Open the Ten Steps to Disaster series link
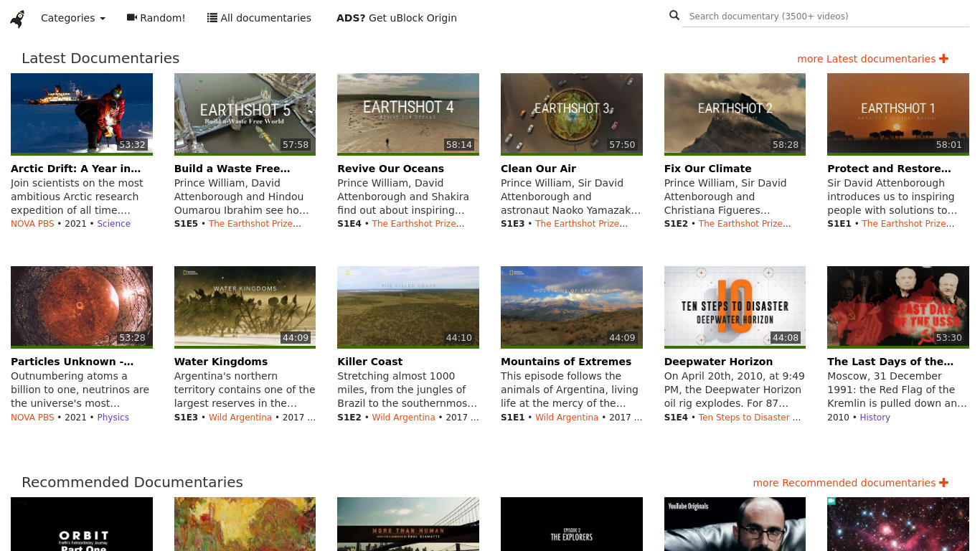The height and width of the screenshot is (551, 980). 744,418
